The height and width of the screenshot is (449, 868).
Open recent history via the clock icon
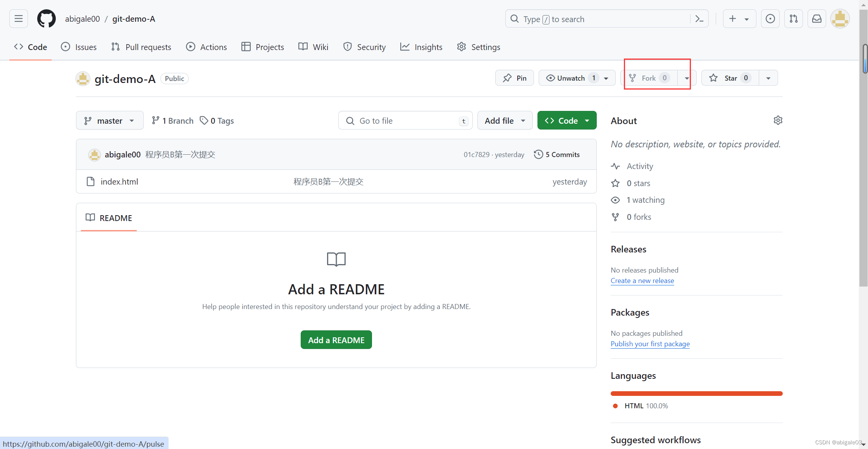(770, 18)
